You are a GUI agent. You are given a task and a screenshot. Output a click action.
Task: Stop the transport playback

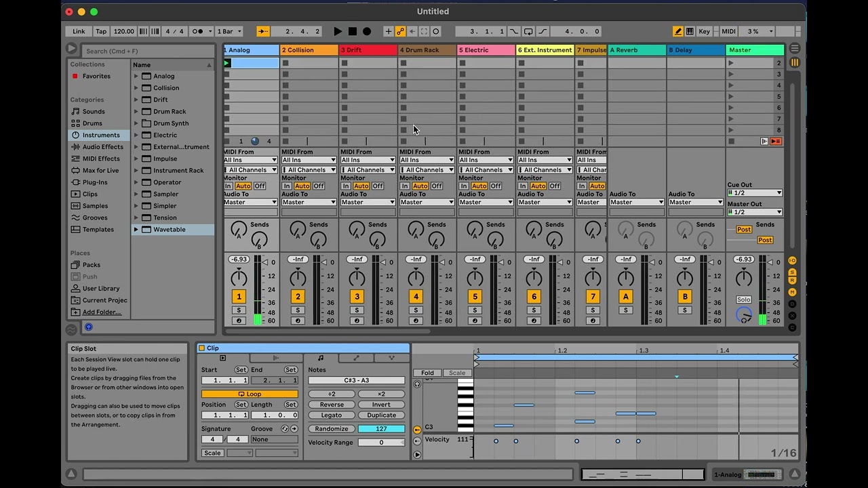tap(353, 31)
